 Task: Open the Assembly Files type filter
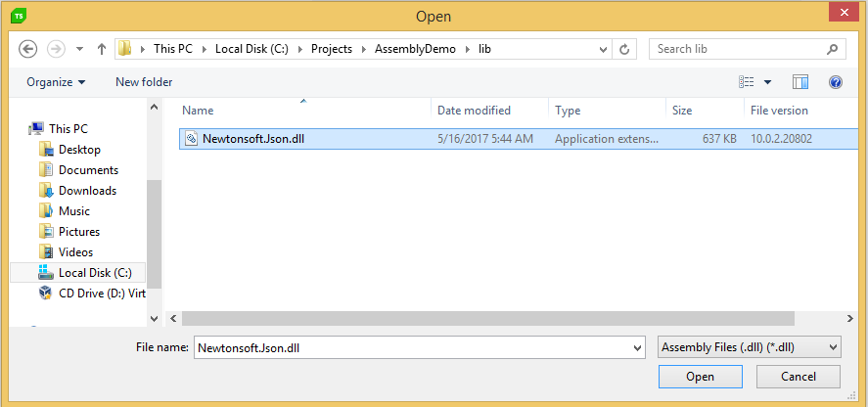750,347
